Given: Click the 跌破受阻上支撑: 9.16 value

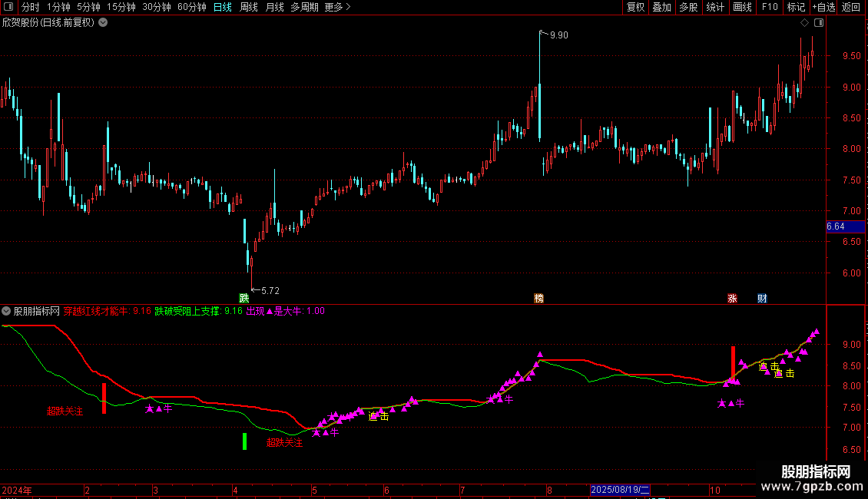Looking at the screenshot, I should click(199, 311).
